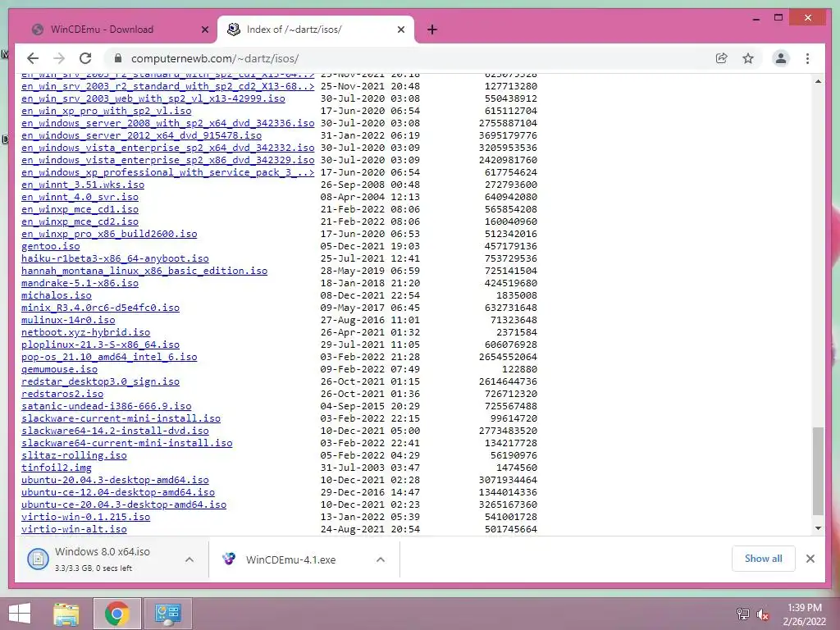Open Chrome's three-dot menu
Screen dimensions: 840x630
807,58
